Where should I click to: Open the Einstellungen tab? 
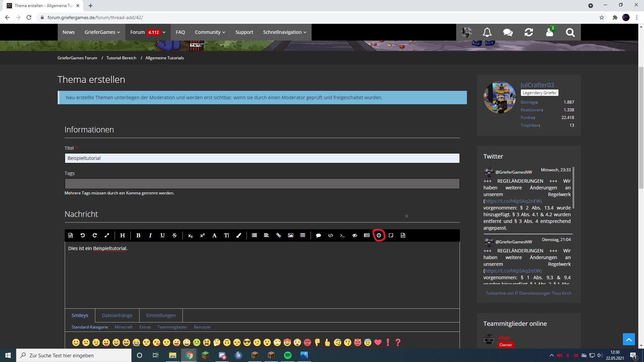tap(161, 315)
